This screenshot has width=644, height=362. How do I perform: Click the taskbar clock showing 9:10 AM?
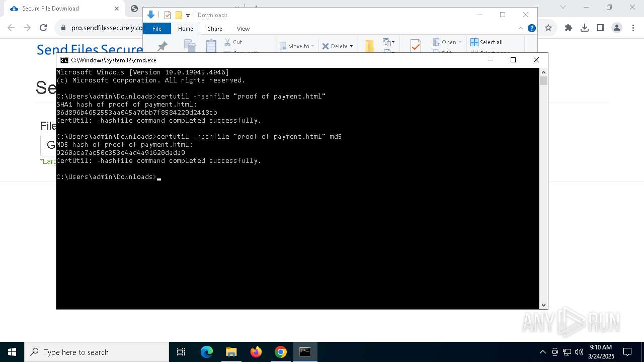(x=601, y=352)
